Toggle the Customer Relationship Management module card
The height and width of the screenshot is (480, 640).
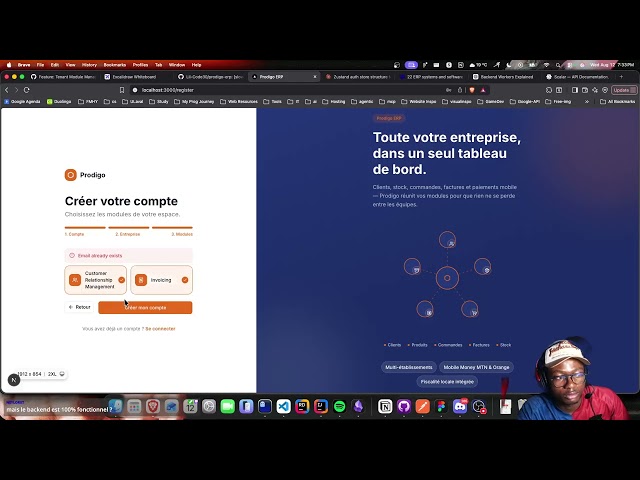point(96,280)
